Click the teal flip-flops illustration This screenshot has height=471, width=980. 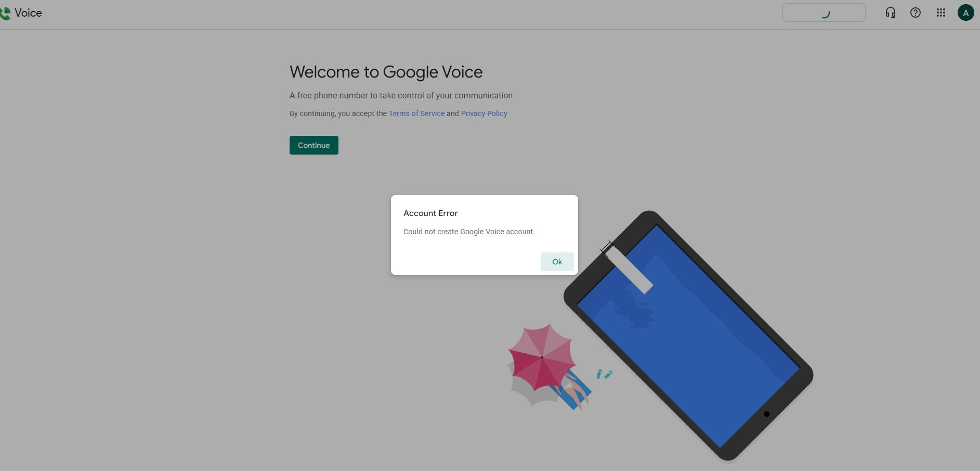pos(604,374)
